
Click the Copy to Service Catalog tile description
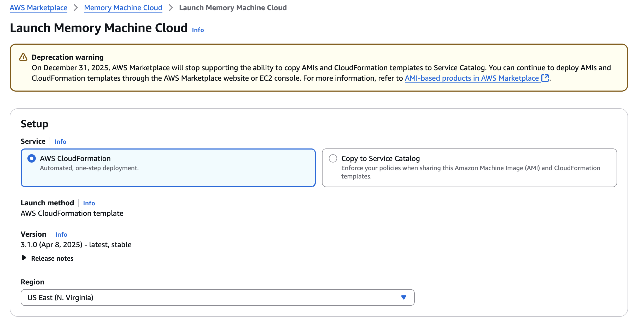[470, 172]
